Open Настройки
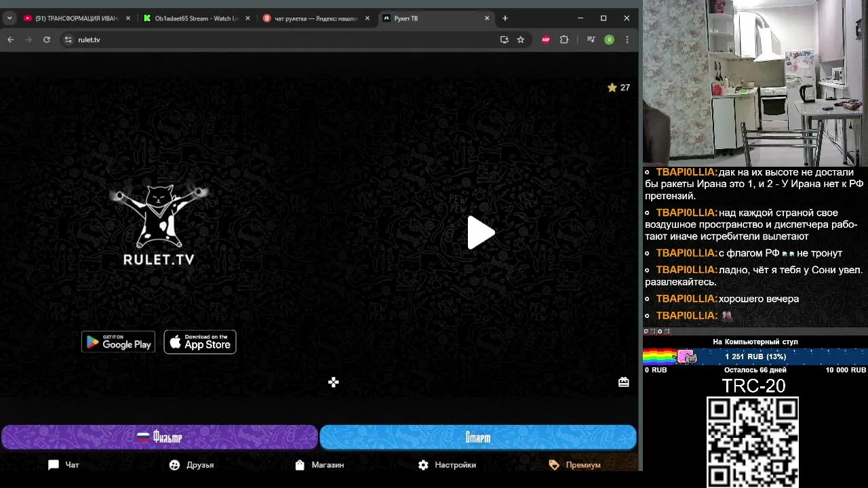Image resolution: width=868 pixels, height=488 pixels. [447, 465]
